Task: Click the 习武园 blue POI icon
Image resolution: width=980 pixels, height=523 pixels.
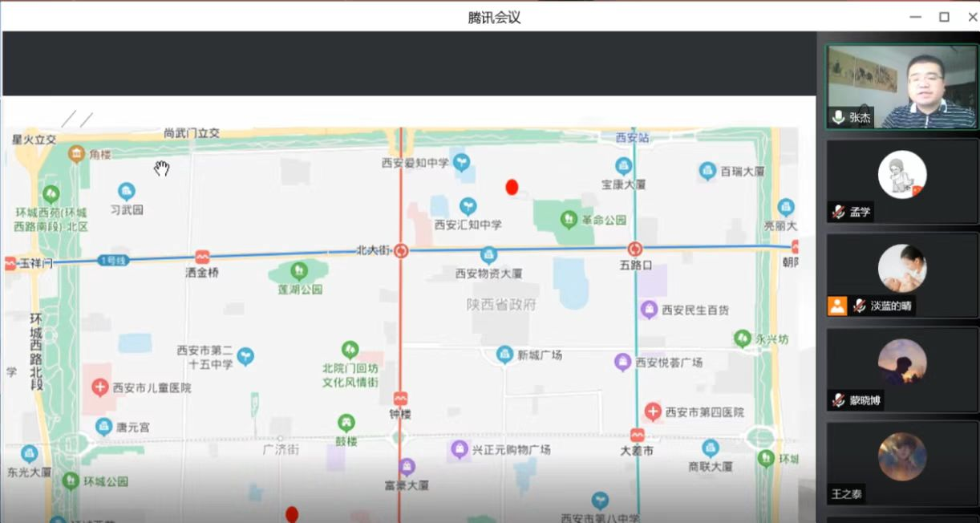Action: [126, 191]
